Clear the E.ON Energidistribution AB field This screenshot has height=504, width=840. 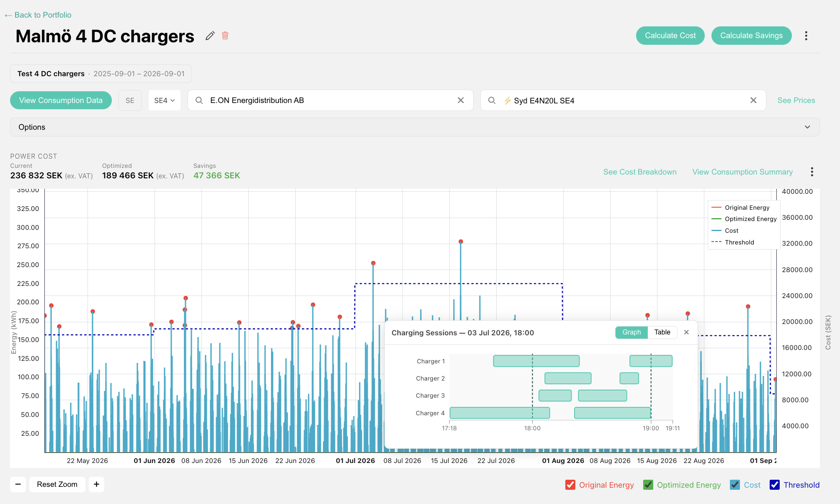(461, 100)
